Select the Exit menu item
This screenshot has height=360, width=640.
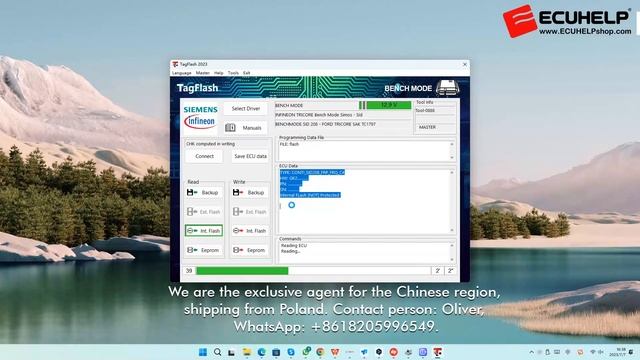(x=247, y=73)
